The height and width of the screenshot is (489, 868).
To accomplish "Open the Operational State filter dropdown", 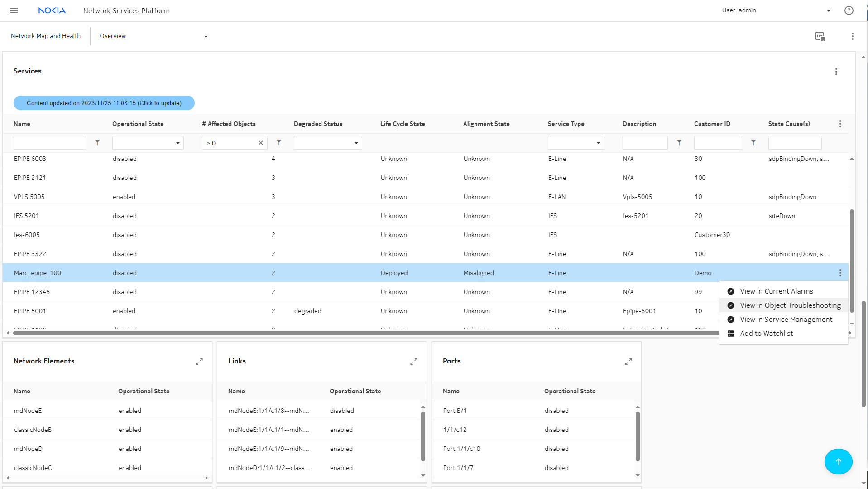I will coord(148,143).
